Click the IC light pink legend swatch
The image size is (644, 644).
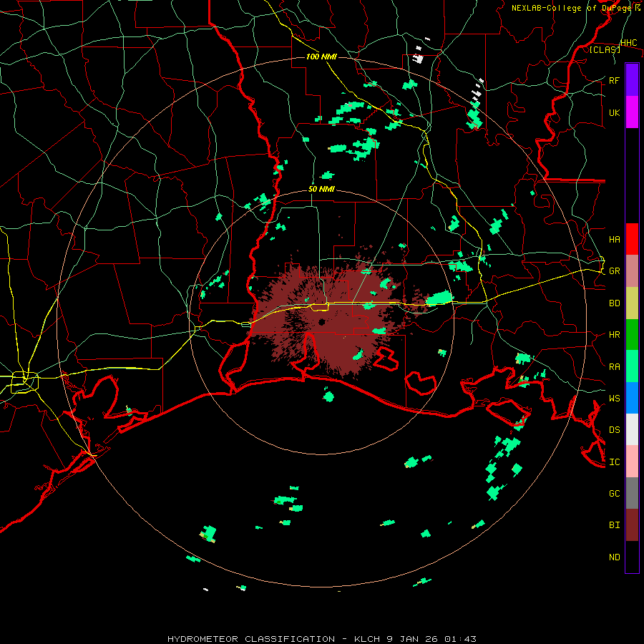tap(632, 462)
